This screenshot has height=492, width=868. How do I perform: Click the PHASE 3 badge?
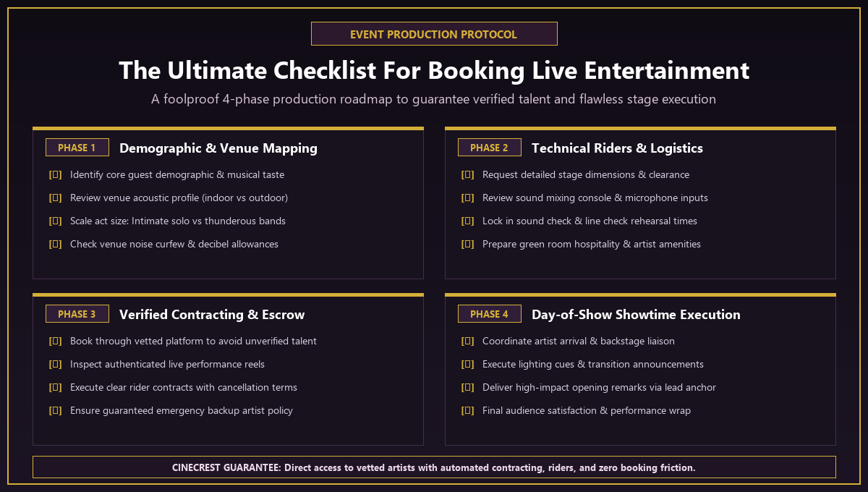click(x=77, y=314)
